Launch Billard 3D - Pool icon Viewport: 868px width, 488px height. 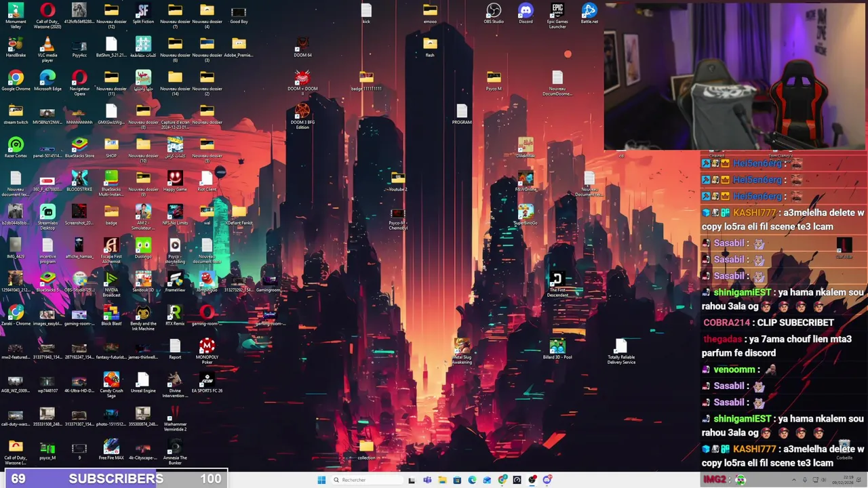coord(557,349)
